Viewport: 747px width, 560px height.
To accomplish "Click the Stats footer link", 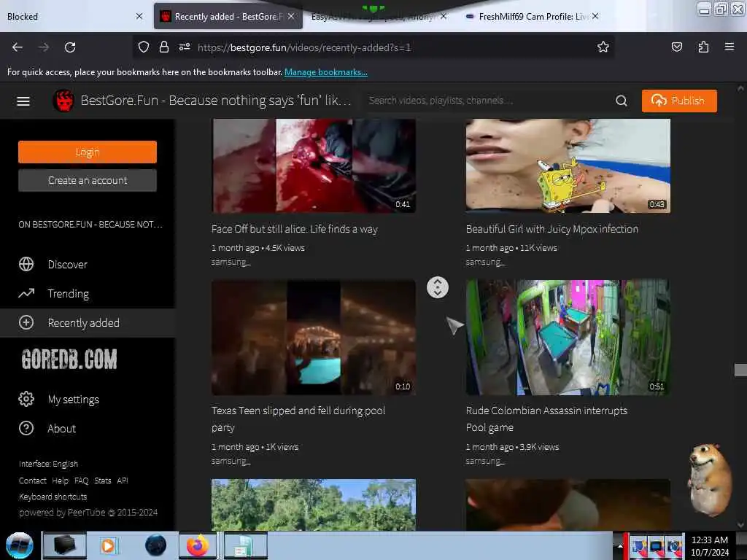I will pyautogui.click(x=102, y=481).
